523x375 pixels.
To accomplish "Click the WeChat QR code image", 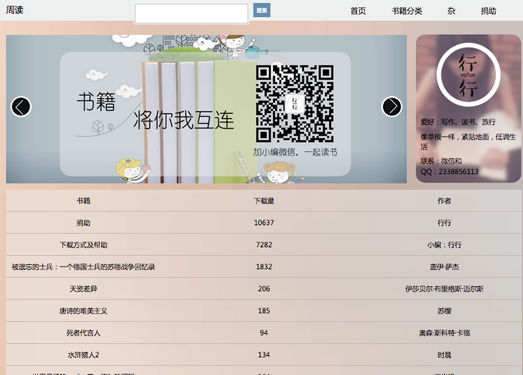I will point(295,103).
